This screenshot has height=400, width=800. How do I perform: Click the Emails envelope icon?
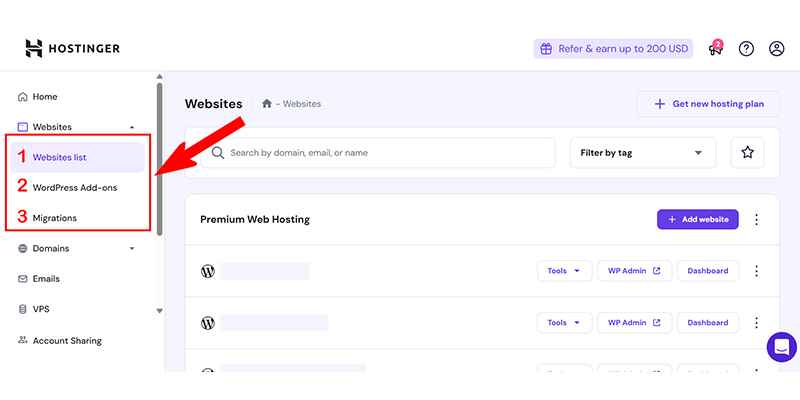pyautogui.click(x=22, y=279)
